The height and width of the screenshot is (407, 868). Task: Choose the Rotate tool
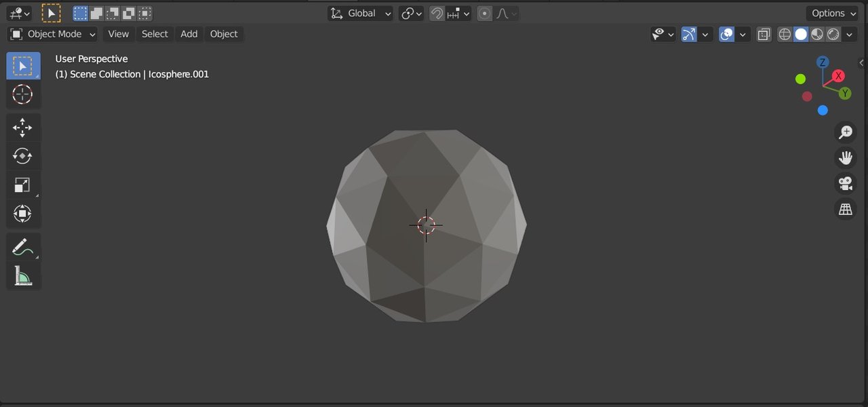pos(23,156)
